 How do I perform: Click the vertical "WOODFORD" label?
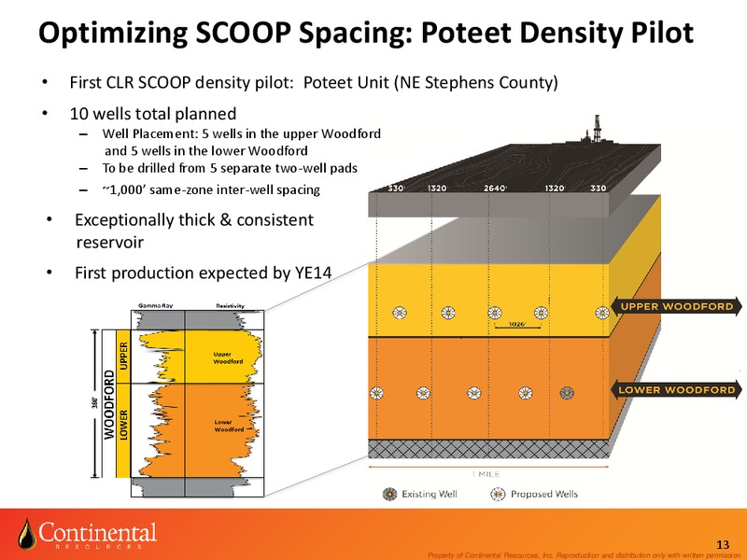click(109, 404)
